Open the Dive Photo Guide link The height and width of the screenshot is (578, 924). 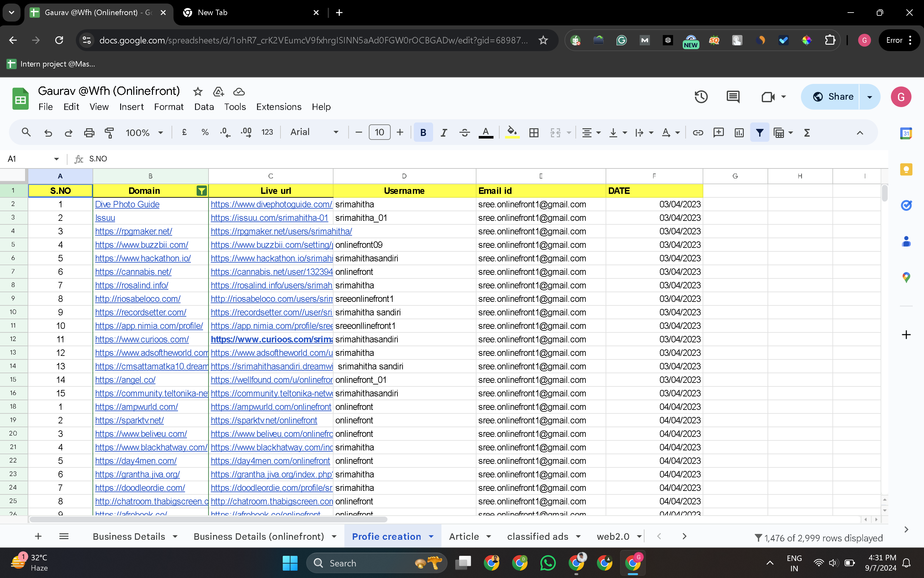coord(127,204)
